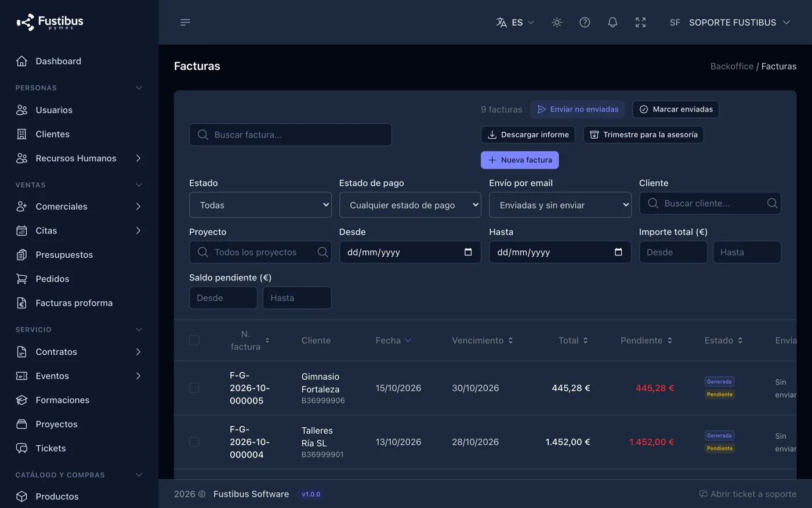Check invoice F-G-2026-10-000004 row
The height and width of the screenshot is (508, 812).
[194, 442]
